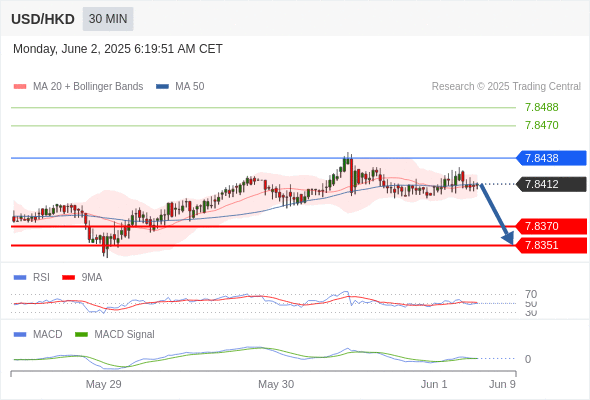Select the 7.8370 support price tag
Viewport: 590px width, 400px height.
click(551, 226)
